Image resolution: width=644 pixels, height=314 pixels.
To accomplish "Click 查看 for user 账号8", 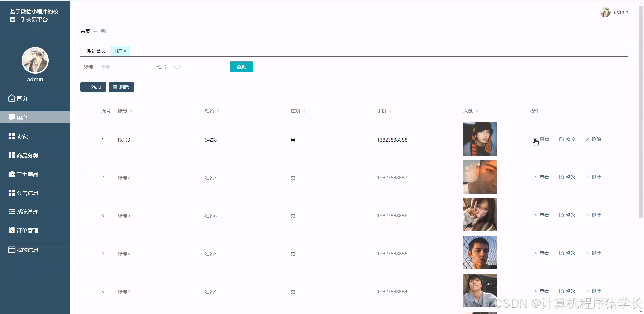I will click(x=541, y=139).
